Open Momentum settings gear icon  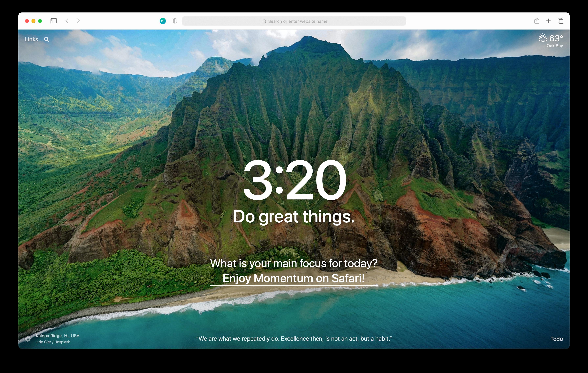coord(28,339)
